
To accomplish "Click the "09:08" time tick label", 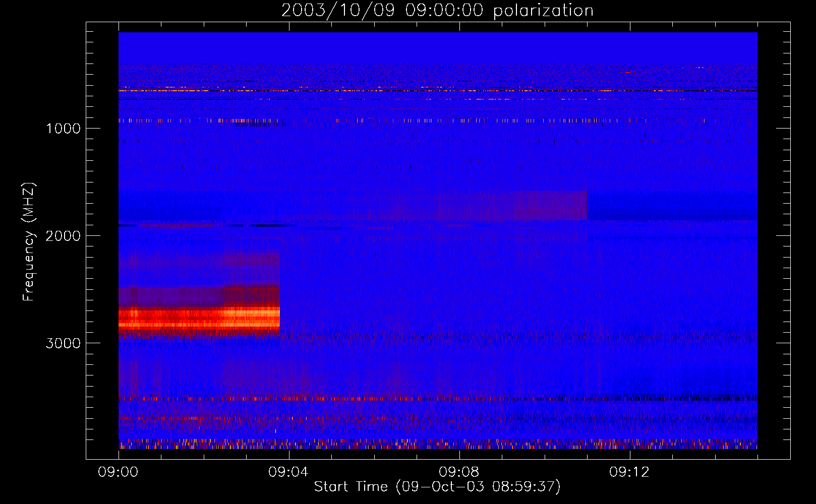I will 459,472.
